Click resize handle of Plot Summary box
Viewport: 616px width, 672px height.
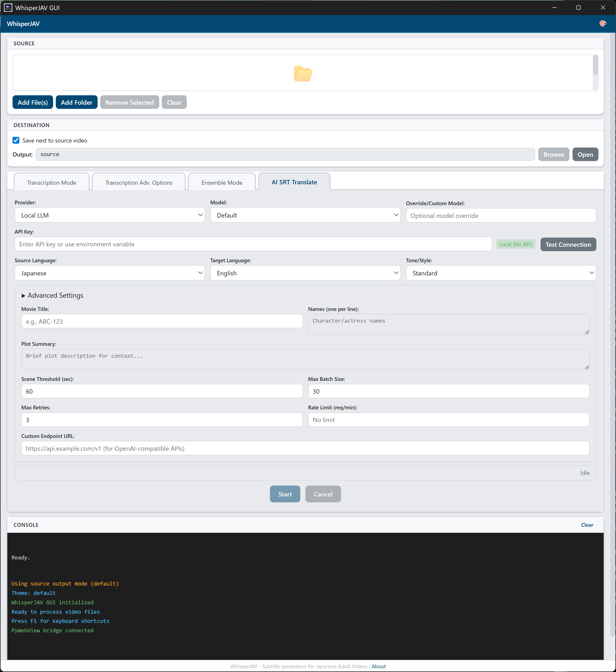click(x=587, y=367)
